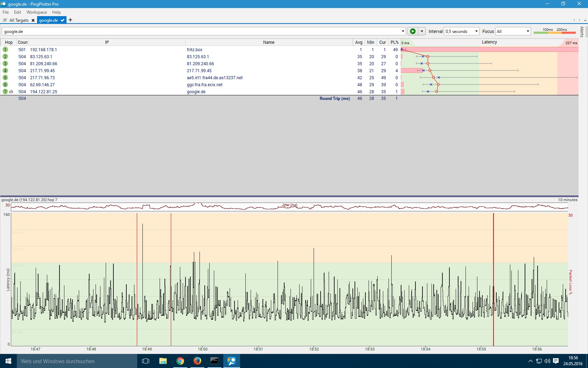
Task: Select IP 81.209.240.66 in IP column
Action: click(43, 64)
